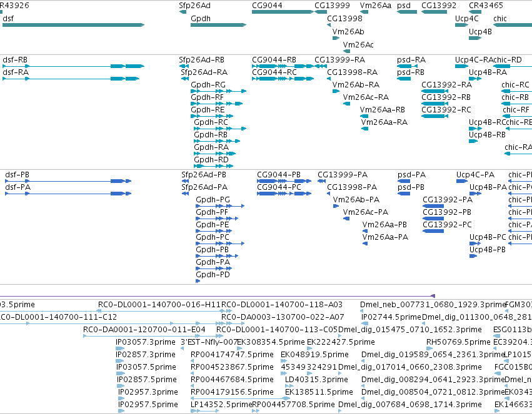The height and width of the screenshot is (414, 532).
Task: Click the CG9044-PB protein label
Action: pyautogui.click(x=279, y=175)
